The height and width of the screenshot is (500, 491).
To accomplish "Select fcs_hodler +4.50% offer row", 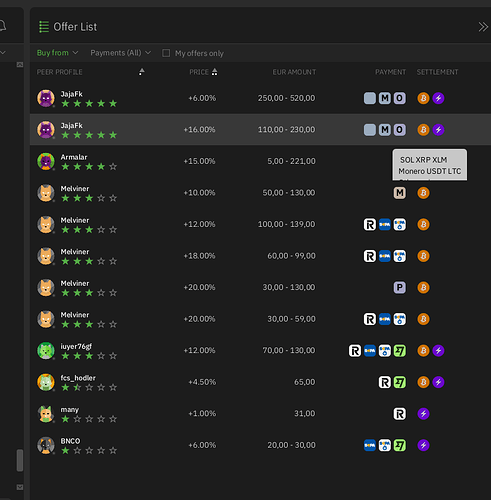I will (x=260, y=382).
